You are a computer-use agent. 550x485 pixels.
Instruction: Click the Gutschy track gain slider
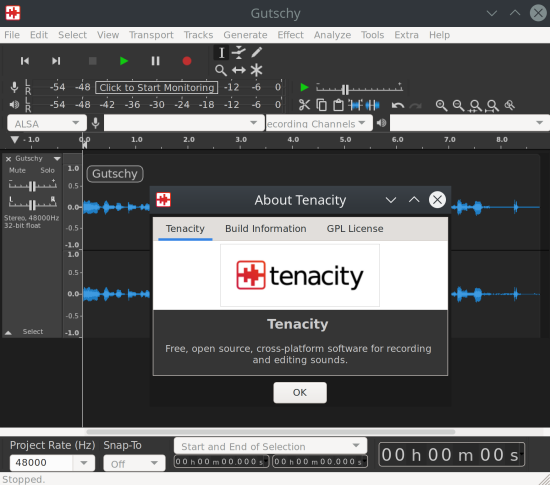(33, 185)
